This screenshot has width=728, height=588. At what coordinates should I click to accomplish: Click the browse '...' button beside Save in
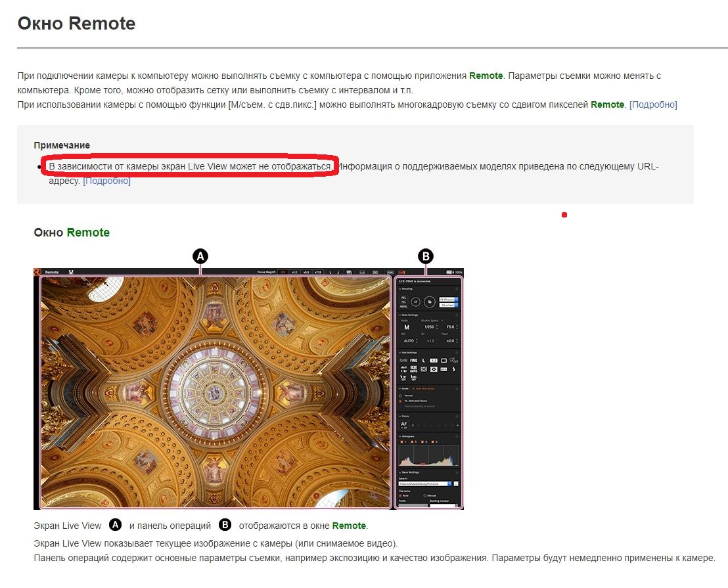coord(456,484)
